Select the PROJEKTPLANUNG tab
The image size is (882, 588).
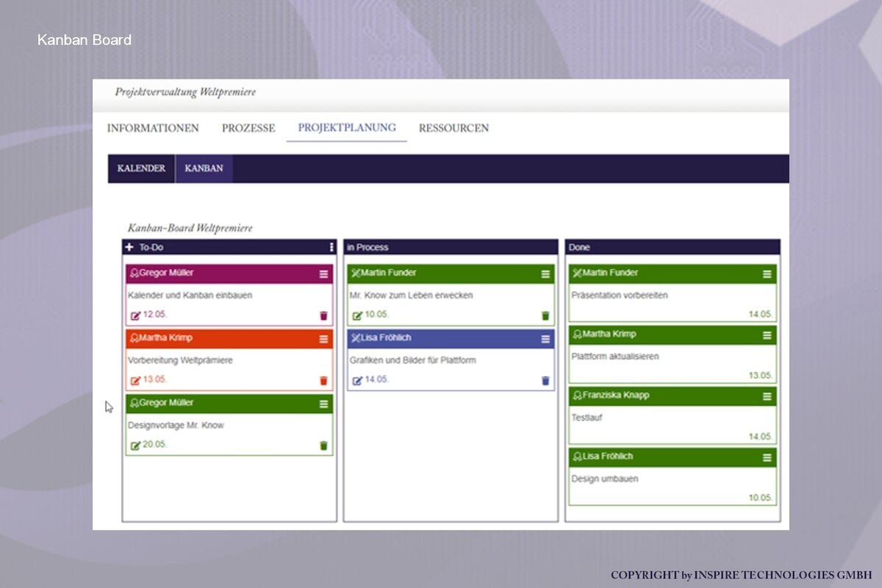pos(347,128)
